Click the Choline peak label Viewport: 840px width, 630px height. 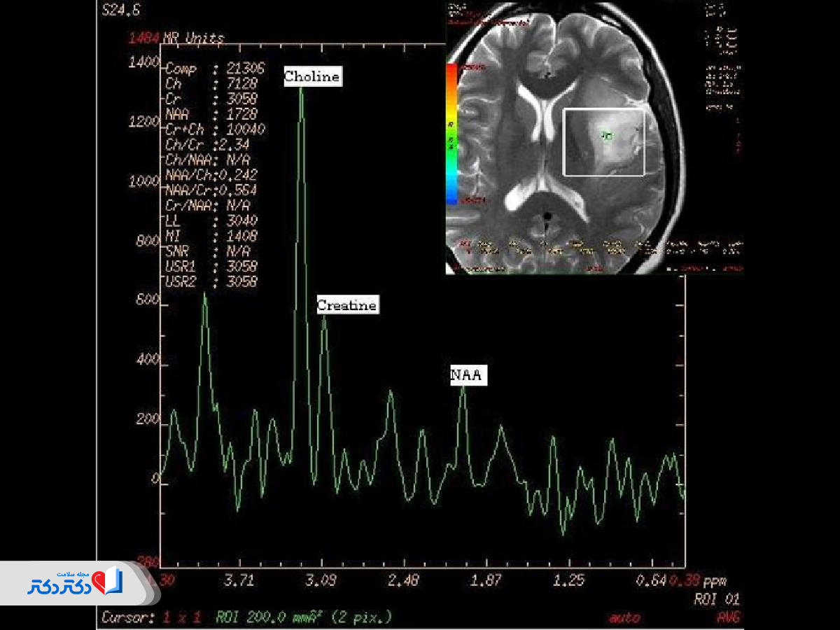click(312, 77)
